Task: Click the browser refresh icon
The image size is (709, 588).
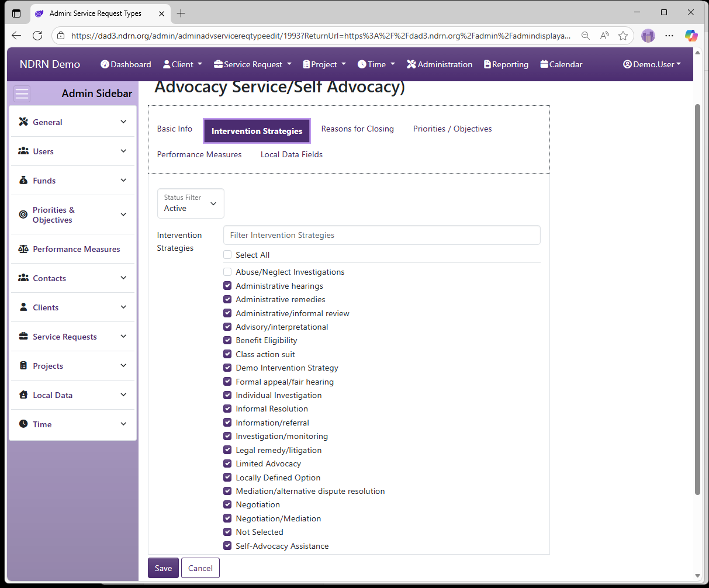Action: pos(37,36)
